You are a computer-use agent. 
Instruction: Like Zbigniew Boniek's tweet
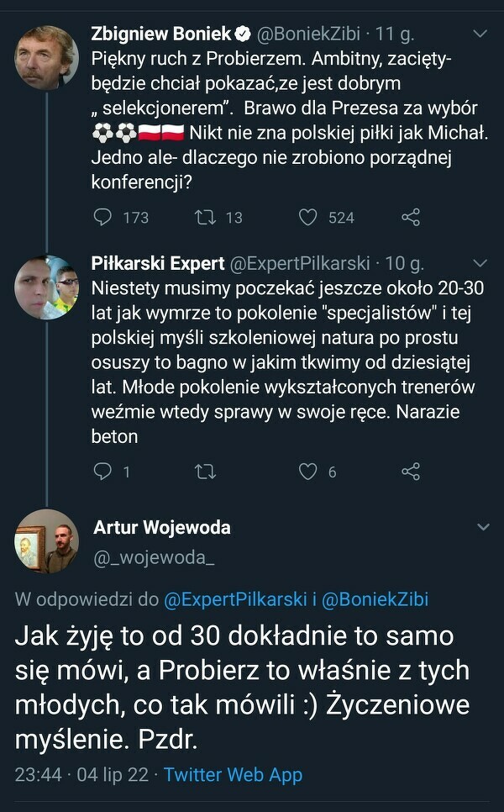[x=308, y=217]
